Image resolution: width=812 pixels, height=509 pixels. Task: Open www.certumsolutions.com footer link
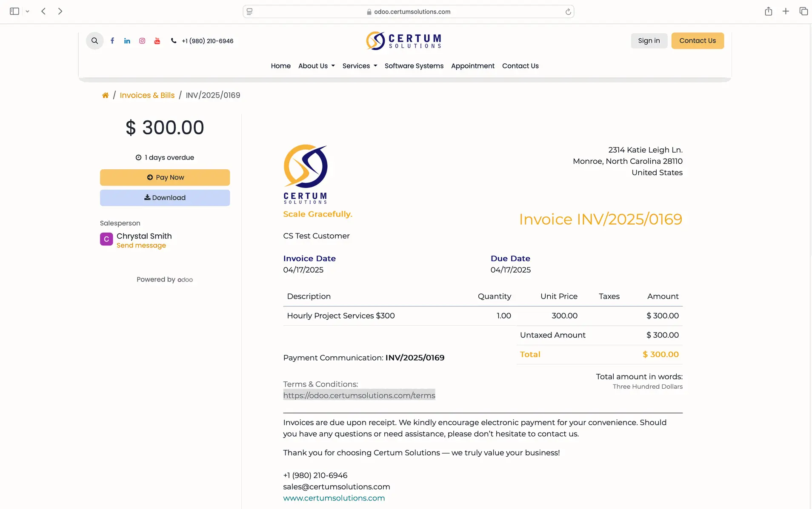[x=334, y=498]
